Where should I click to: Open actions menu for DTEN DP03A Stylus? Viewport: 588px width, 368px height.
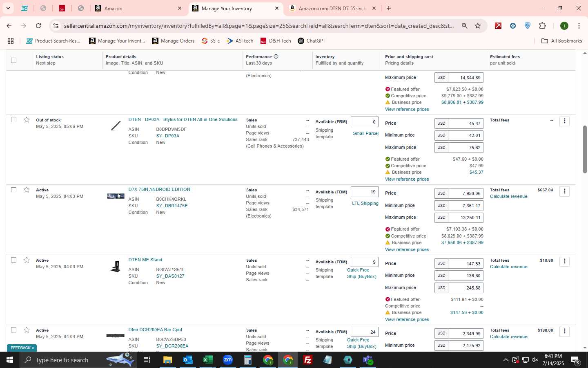coord(564,121)
